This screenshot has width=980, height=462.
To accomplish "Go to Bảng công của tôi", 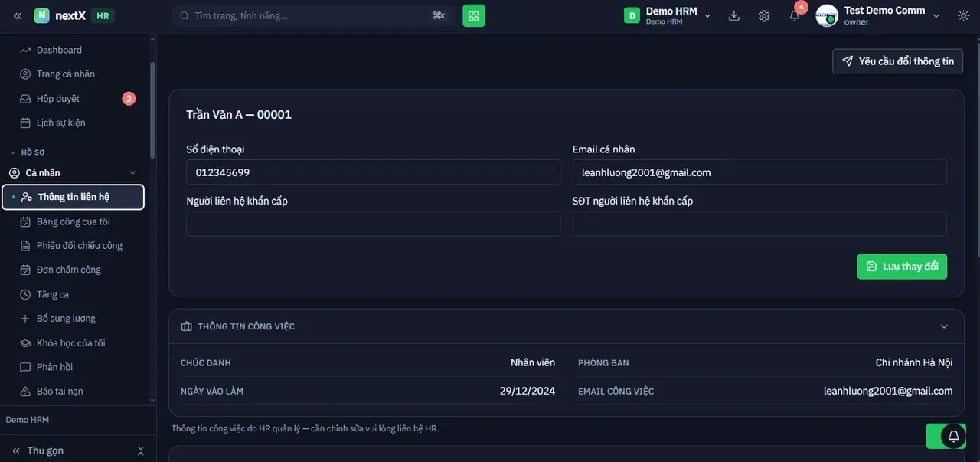I will (73, 221).
